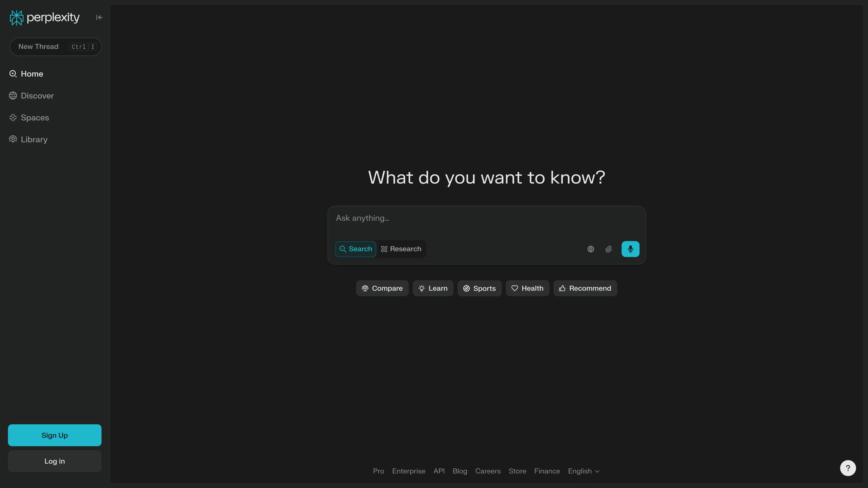Click the paperclip attach file icon
The image size is (868, 488).
point(609,249)
